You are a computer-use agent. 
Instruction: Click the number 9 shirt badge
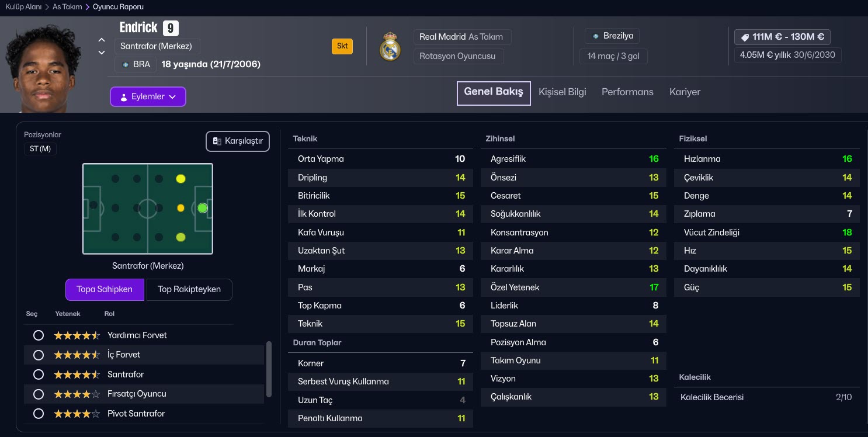tap(171, 28)
